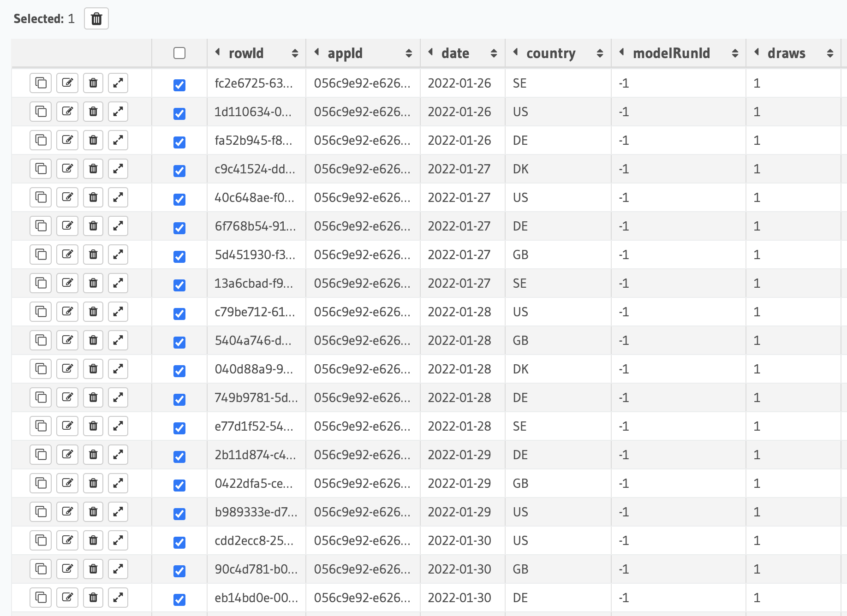Image resolution: width=847 pixels, height=616 pixels.
Task: Sort by the date column
Action: point(494,53)
